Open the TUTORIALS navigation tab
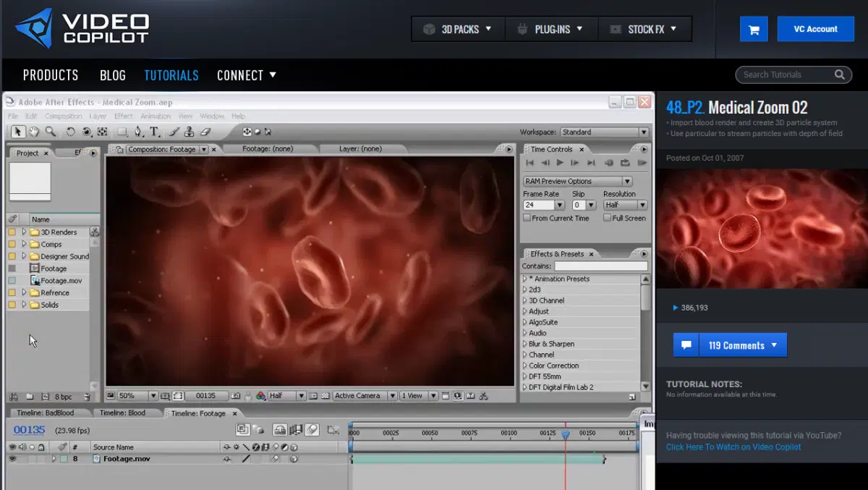Image resolution: width=868 pixels, height=490 pixels. pyautogui.click(x=171, y=75)
